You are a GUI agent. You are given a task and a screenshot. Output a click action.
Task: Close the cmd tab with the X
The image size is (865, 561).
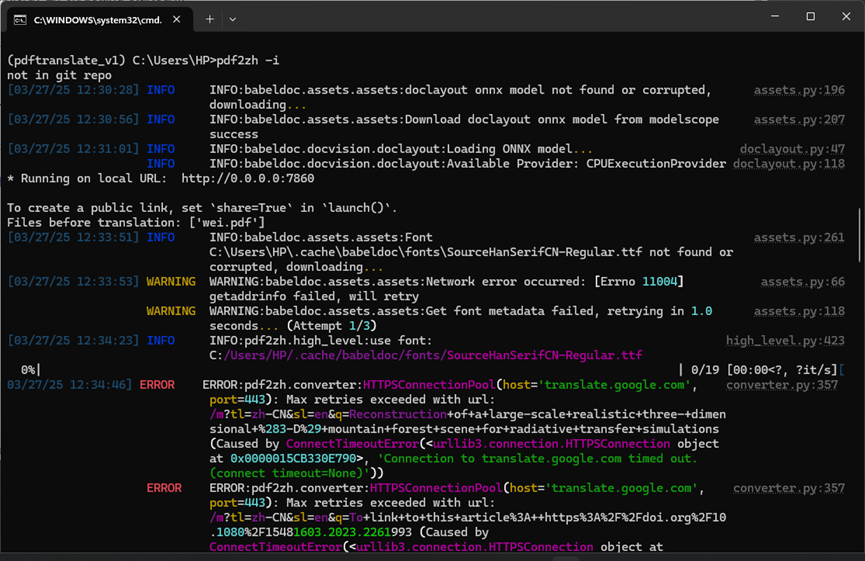pos(177,19)
